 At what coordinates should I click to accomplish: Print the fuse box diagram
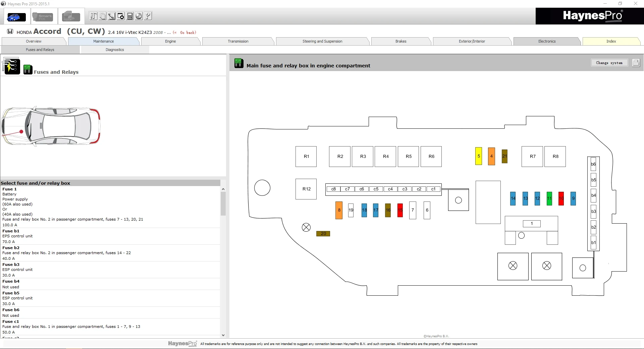click(x=636, y=63)
